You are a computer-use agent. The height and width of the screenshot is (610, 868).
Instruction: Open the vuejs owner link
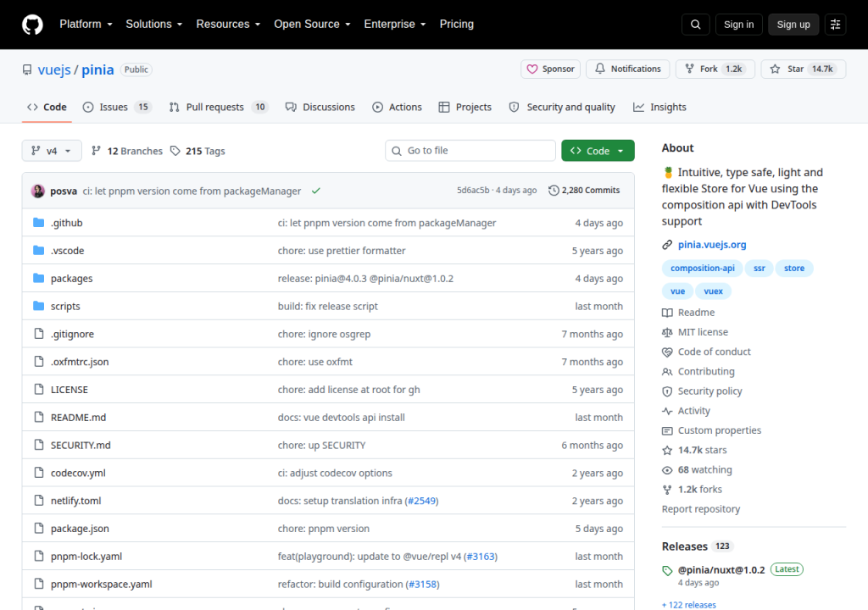pos(54,69)
